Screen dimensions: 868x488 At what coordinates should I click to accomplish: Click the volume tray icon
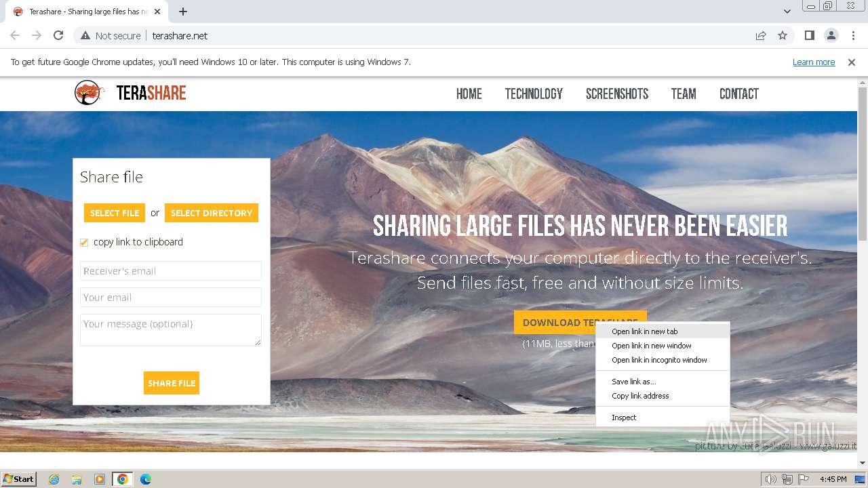771,479
